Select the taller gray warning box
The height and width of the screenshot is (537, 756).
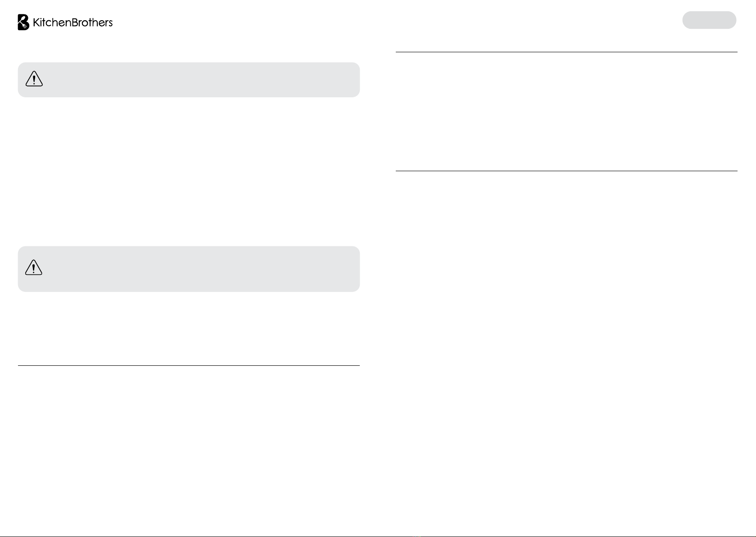click(x=189, y=269)
